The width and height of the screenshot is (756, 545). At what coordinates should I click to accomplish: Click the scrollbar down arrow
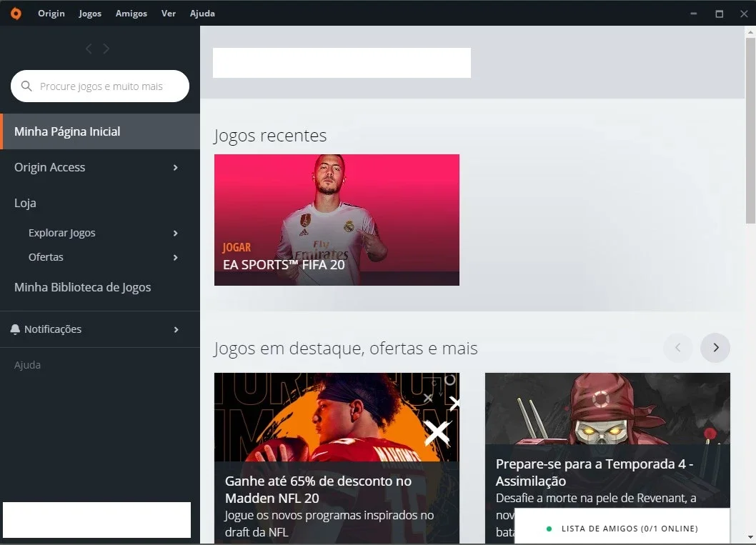[750, 537]
